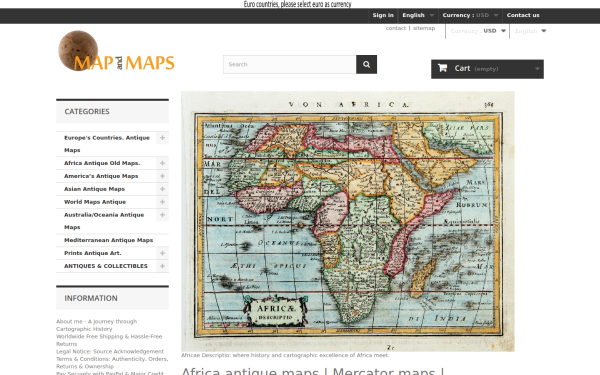Open Africa Antique Old Maps category

(x=102, y=163)
